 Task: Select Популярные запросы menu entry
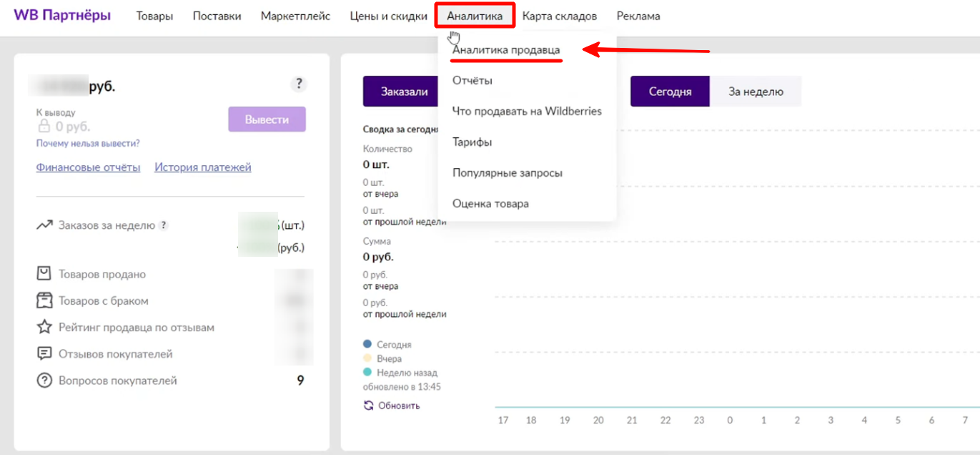tap(507, 173)
